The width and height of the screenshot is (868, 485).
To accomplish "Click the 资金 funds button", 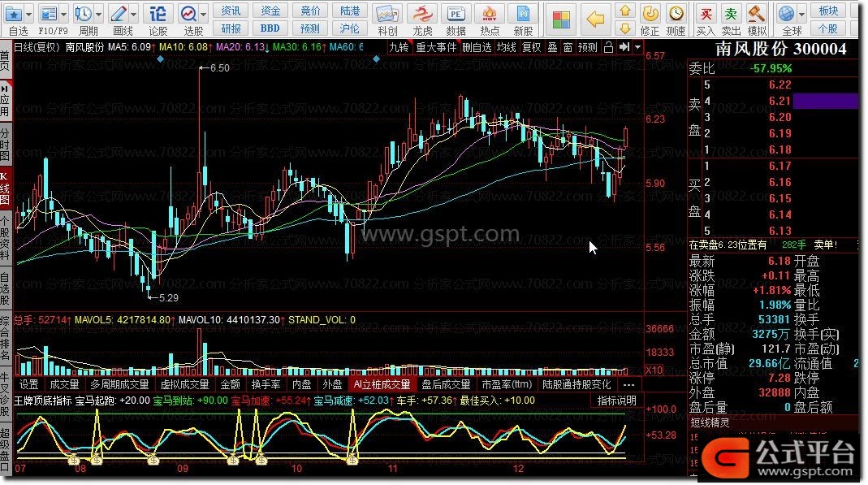I will point(270,11).
